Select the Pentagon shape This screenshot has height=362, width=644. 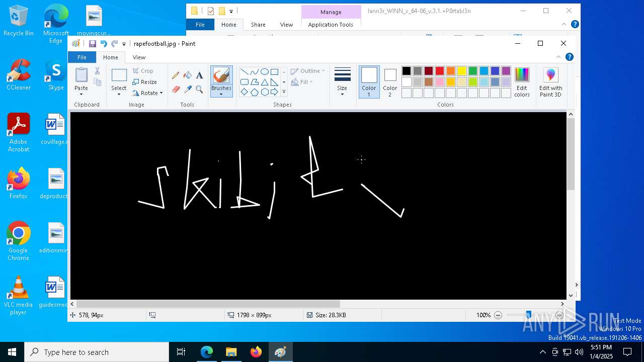tap(255, 92)
